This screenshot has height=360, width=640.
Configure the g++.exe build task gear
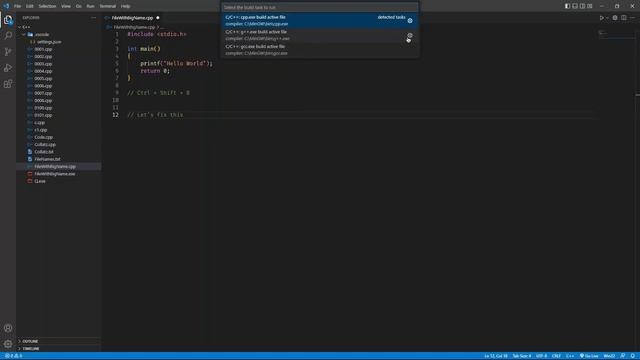tap(410, 35)
